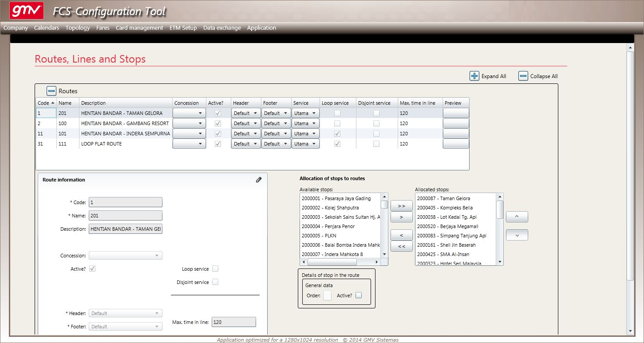
Task: Open the Concession dropdown for route 201
Action: click(x=189, y=113)
